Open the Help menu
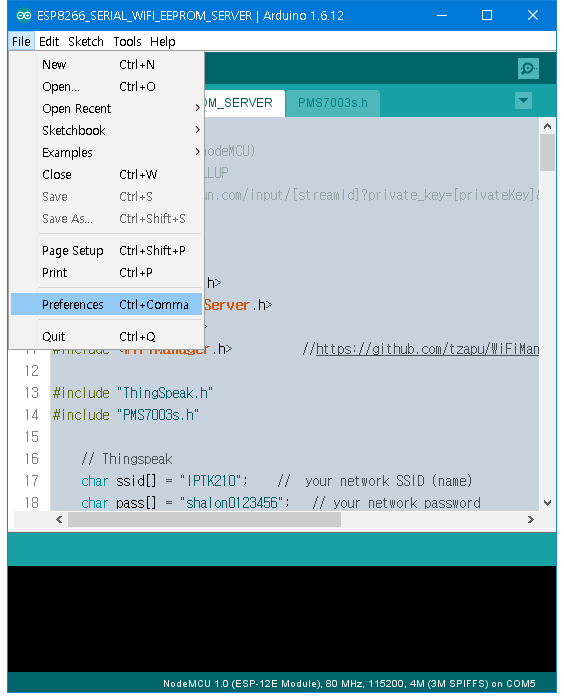This screenshot has height=700, width=564. [x=163, y=42]
